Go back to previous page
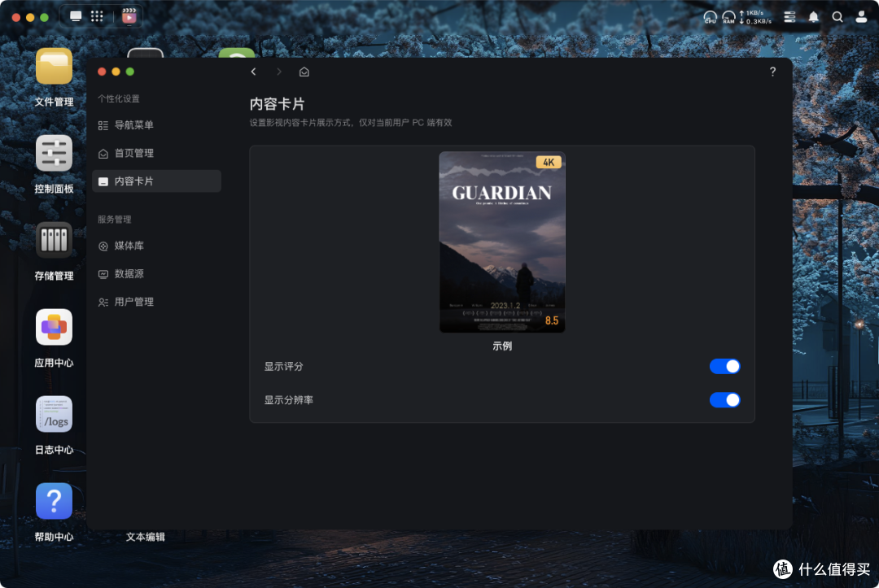The image size is (879, 588). point(253,72)
